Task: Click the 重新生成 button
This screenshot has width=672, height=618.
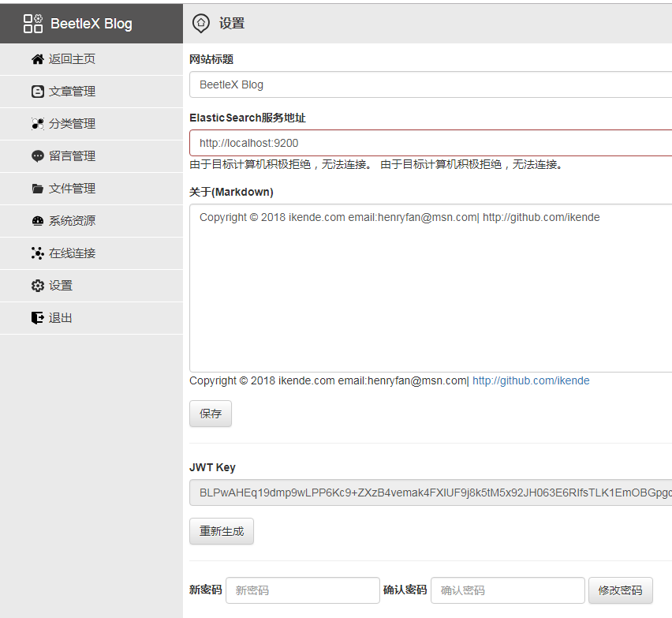Action: tap(222, 531)
